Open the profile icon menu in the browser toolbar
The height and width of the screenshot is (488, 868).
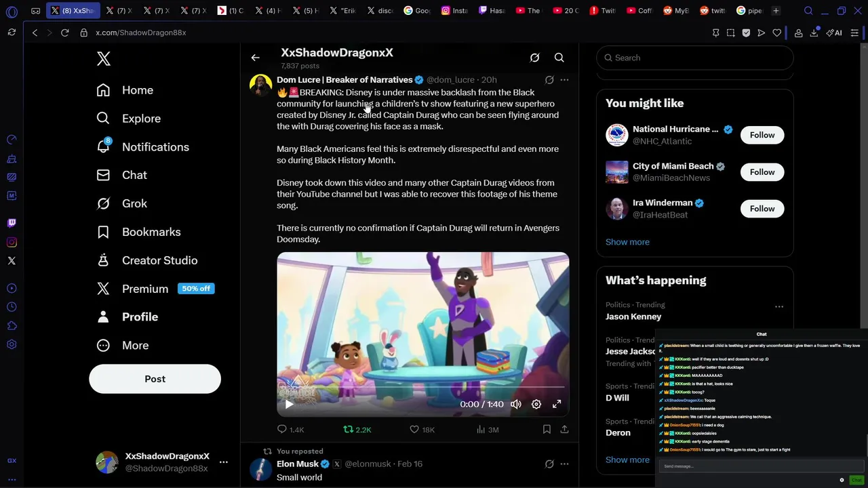(799, 33)
